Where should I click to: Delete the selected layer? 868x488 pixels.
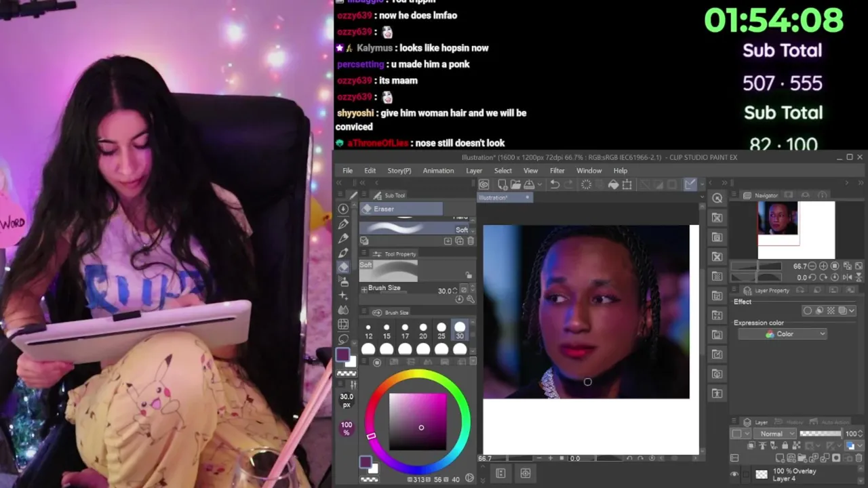(x=858, y=458)
